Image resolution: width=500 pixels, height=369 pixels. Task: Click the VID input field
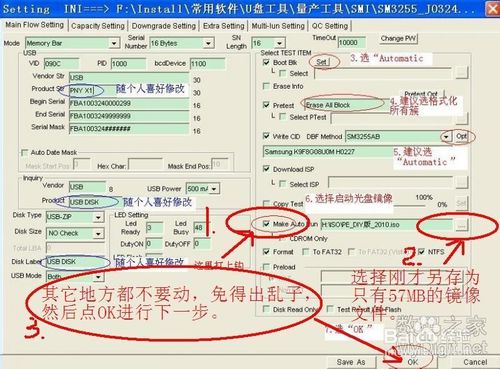click(x=61, y=64)
